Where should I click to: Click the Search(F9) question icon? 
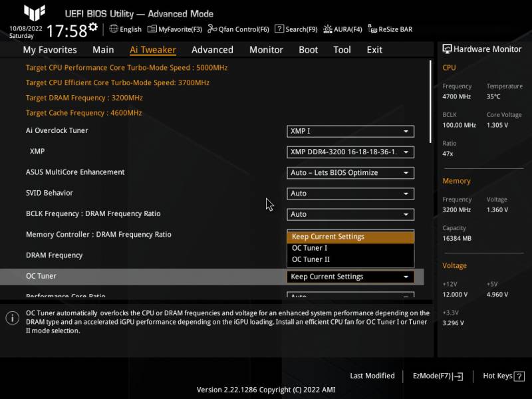(279, 29)
